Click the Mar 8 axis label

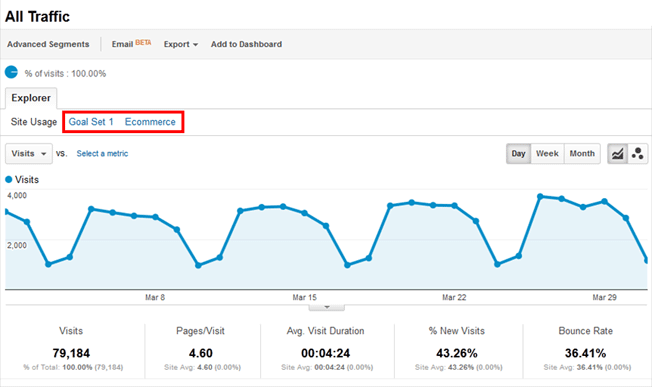[x=155, y=297]
